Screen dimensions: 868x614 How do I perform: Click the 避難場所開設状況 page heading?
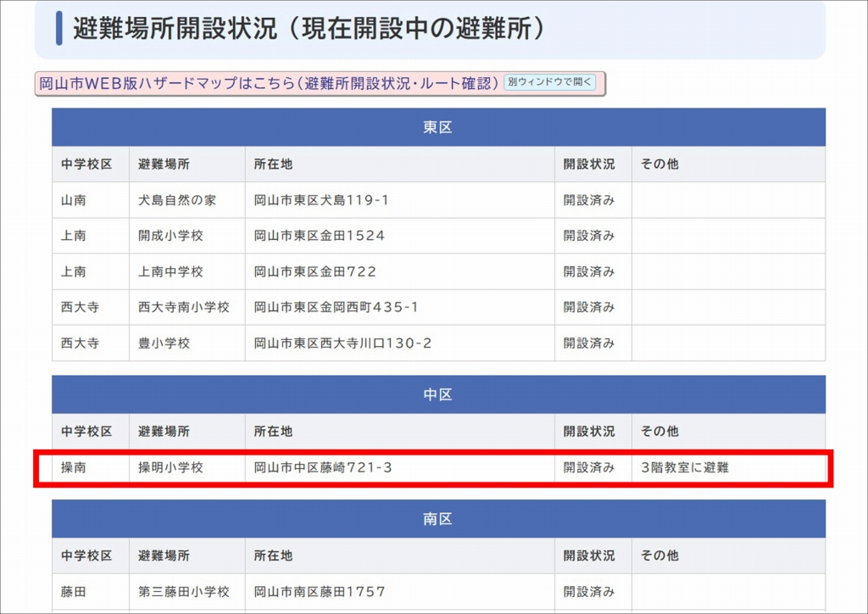point(308,28)
